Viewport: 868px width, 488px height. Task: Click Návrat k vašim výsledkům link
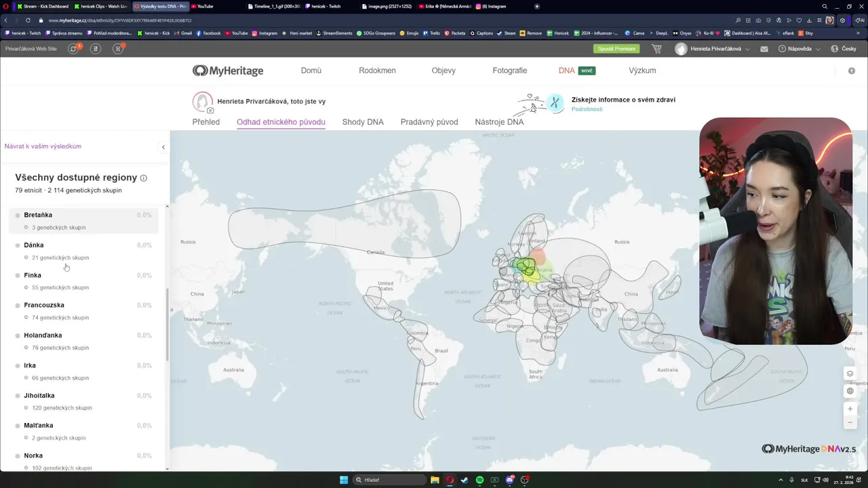tap(43, 146)
